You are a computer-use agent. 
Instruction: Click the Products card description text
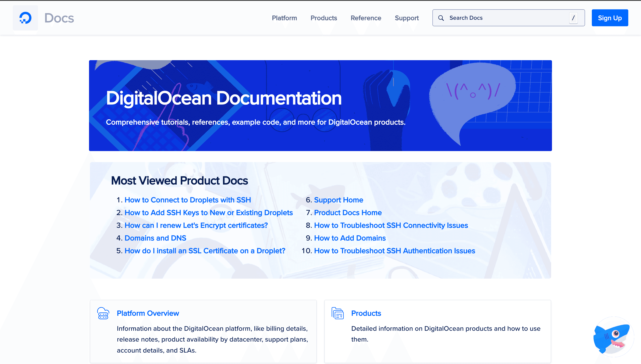446,334
